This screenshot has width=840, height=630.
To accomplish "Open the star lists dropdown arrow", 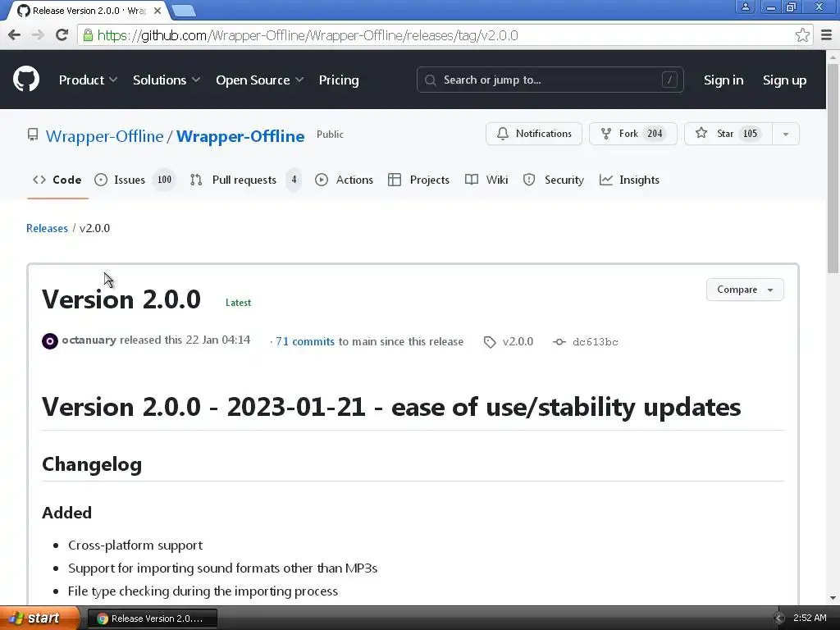I will (x=785, y=134).
